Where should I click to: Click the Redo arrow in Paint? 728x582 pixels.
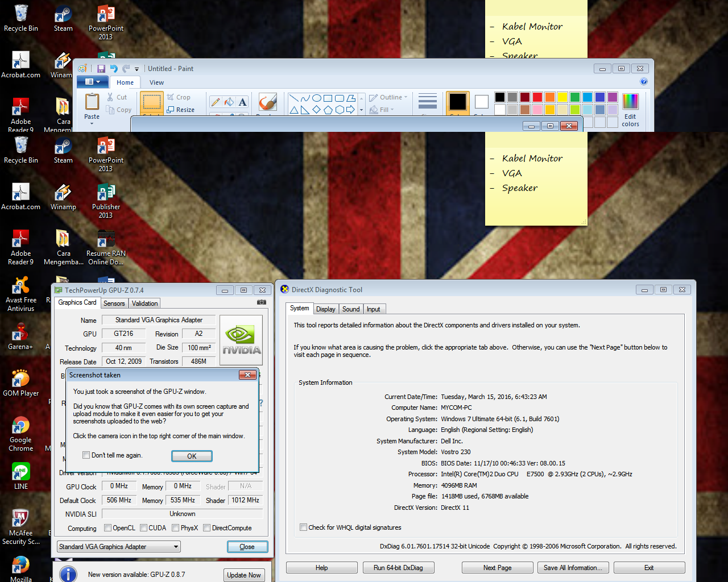[126, 69]
